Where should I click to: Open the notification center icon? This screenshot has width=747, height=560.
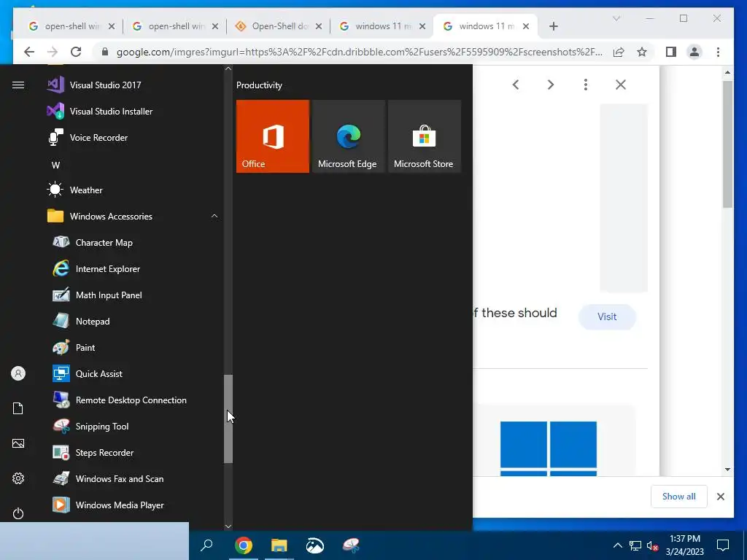coord(723,545)
